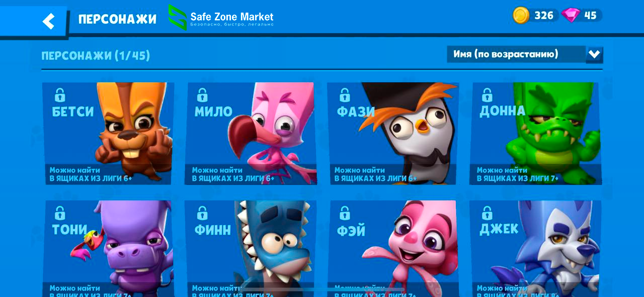Viewport: 644px width, 297px height.
Task: Tap the padlock icon on Мило card
Action: coord(202,94)
